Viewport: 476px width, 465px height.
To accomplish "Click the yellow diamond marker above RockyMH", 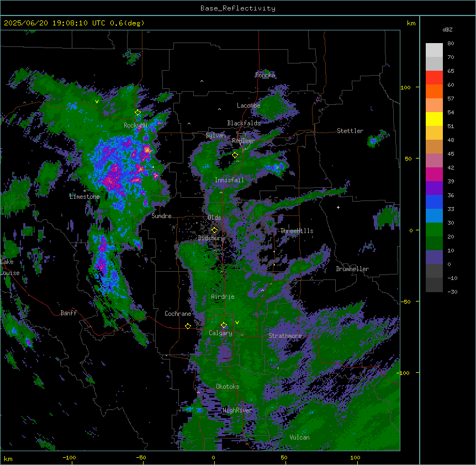I will click(137, 113).
